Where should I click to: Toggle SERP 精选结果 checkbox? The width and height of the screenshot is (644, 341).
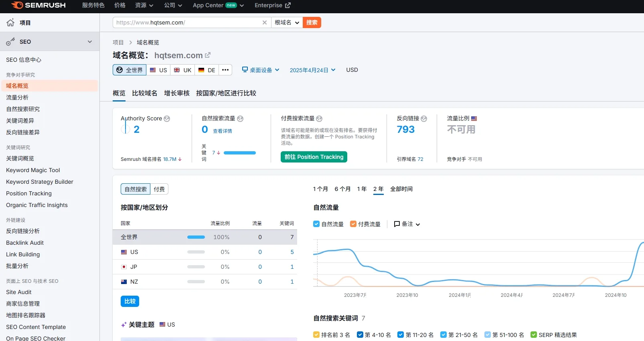point(534,335)
